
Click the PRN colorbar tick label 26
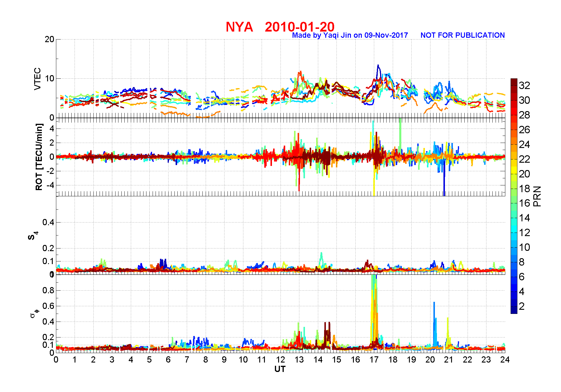click(524, 130)
